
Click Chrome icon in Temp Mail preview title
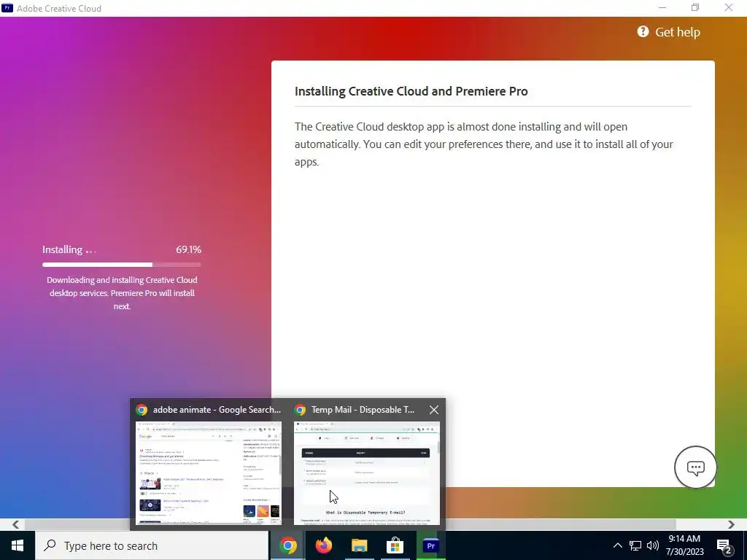(300, 410)
